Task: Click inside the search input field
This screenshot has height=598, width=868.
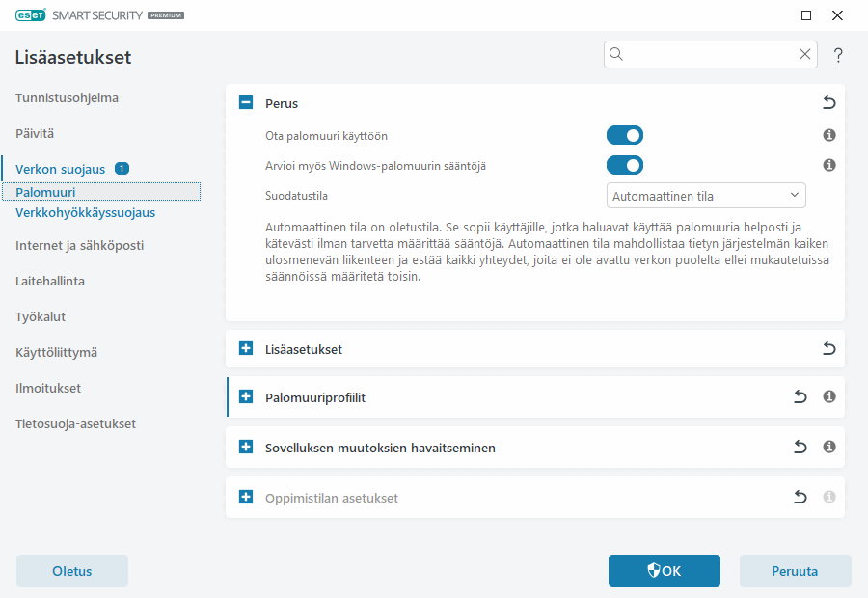Action: (x=704, y=54)
